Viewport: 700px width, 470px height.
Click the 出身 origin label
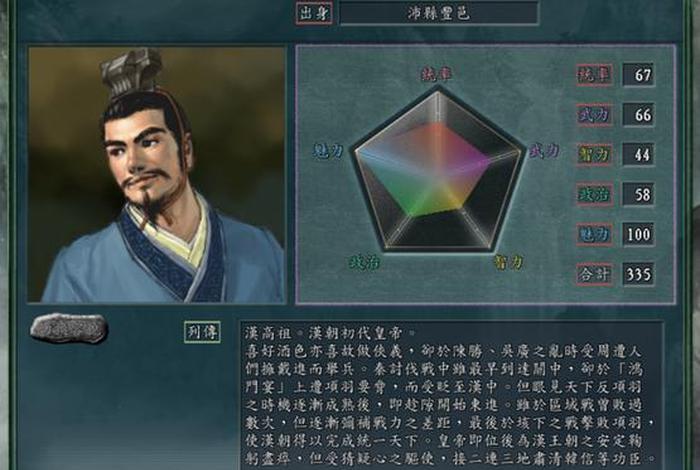tap(314, 13)
